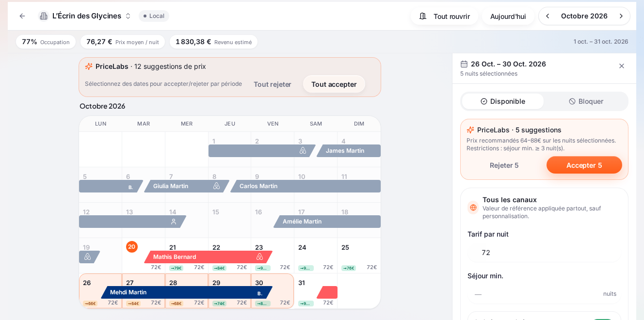Reject all suggestions with Tout rejeter
This screenshot has width=644, height=320.
(273, 84)
